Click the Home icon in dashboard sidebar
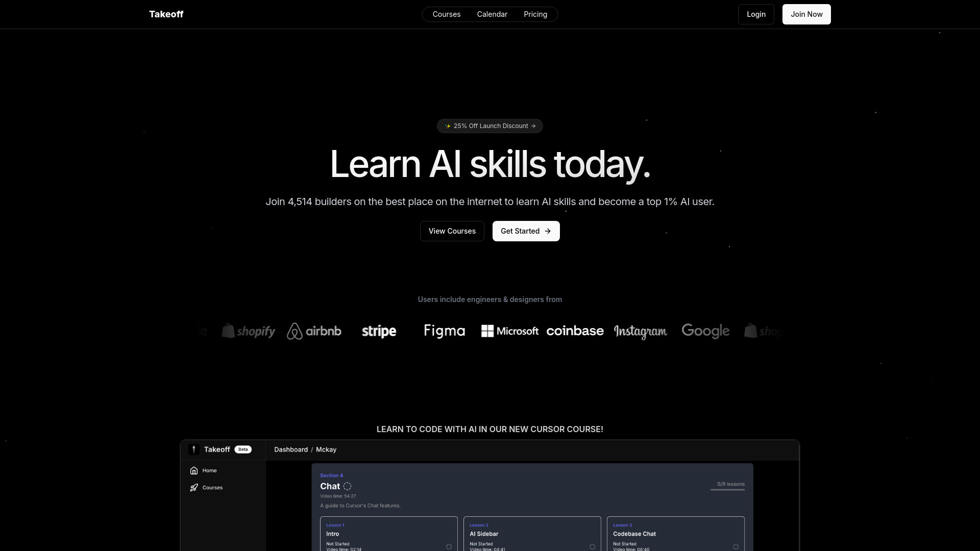 [194, 469]
